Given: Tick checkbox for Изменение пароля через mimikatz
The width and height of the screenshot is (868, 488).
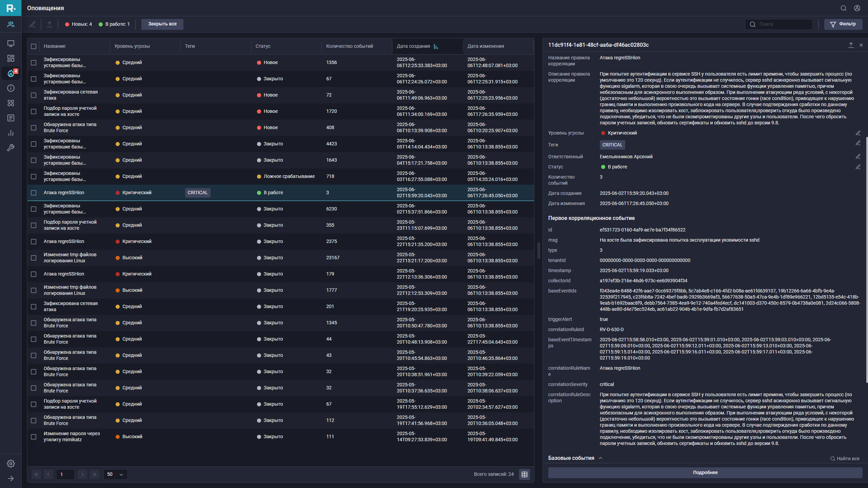Looking at the screenshot, I should pyautogui.click(x=34, y=437).
